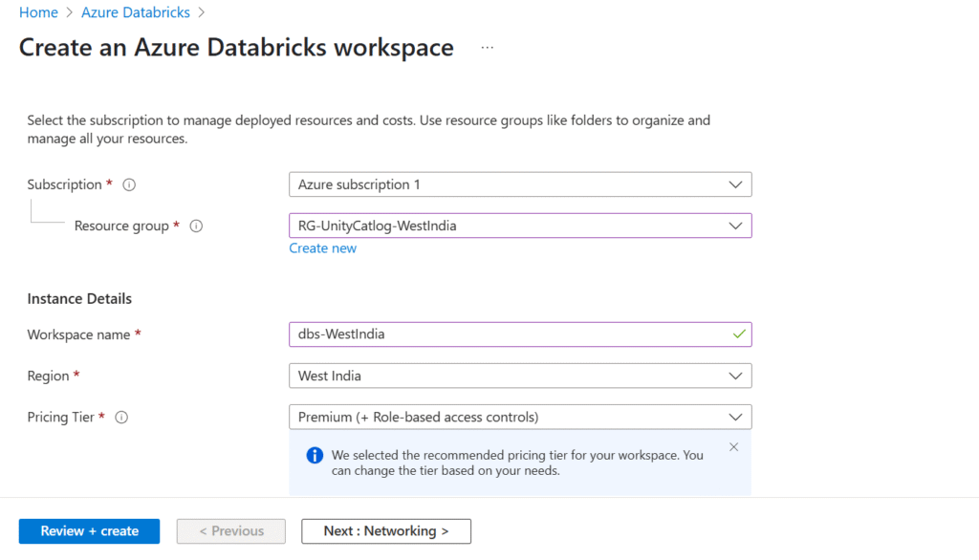The height and width of the screenshot is (560, 979).
Task: Click the Resource group label
Action: pyautogui.click(x=121, y=226)
